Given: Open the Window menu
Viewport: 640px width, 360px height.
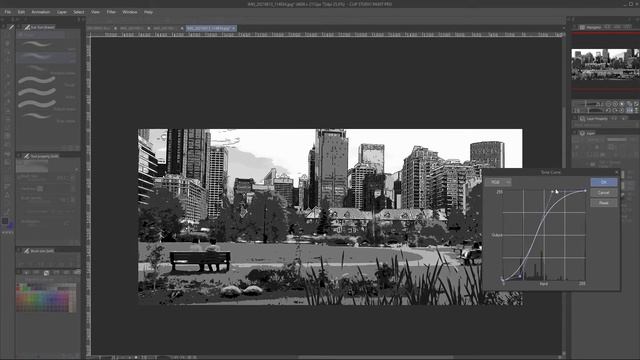Looking at the screenshot, I should click(x=130, y=12).
